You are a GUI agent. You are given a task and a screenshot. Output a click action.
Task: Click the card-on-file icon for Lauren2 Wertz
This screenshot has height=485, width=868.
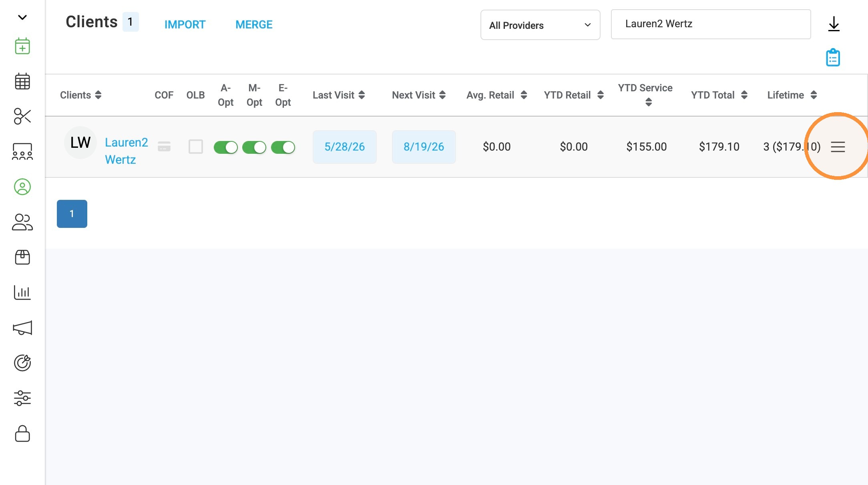(x=164, y=147)
